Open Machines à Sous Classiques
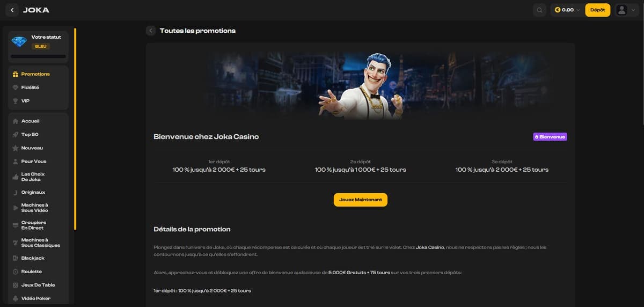 point(41,243)
